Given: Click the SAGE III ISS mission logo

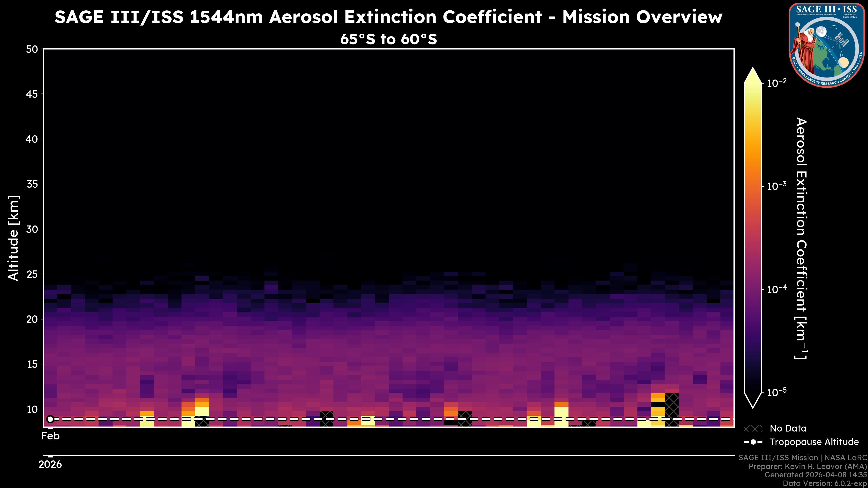Looking at the screenshot, I should [x=827, y=45].
